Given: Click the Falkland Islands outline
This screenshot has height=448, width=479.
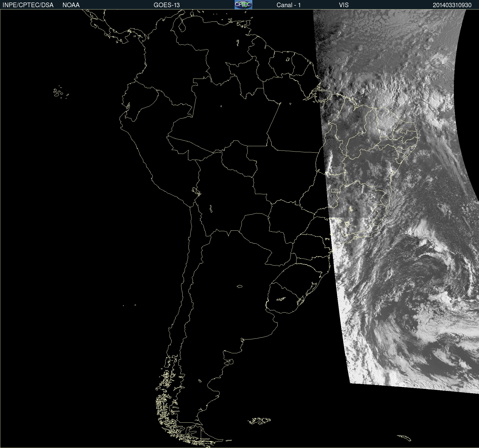Looking at the screenshot, I should click(x=259, y=421).
